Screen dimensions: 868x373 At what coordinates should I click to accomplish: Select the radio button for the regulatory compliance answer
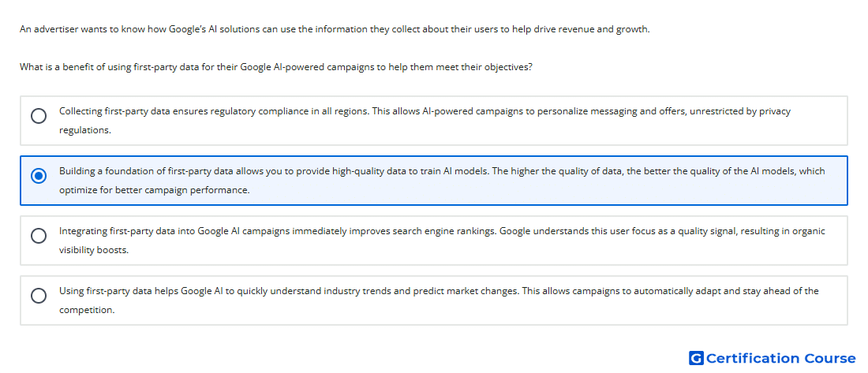[39, 116]
